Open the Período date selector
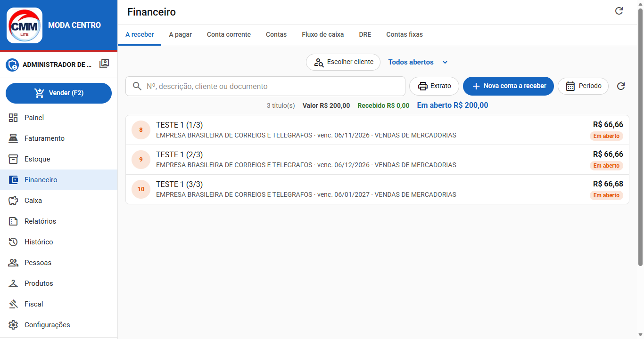This screenshot has width=644, height=339. click(583, 86)
